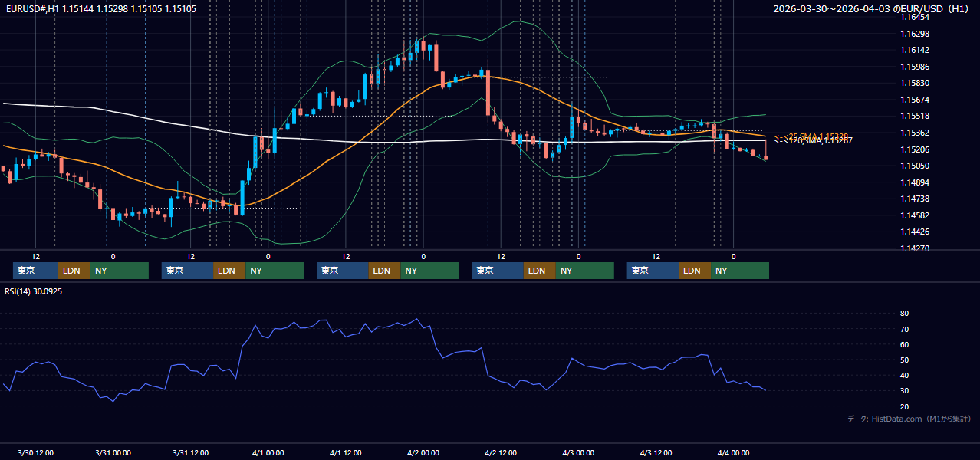The width and height of the screenshot is (980, 460).
Task: Select price axis value 1.14582
Action: coord(915,215)
